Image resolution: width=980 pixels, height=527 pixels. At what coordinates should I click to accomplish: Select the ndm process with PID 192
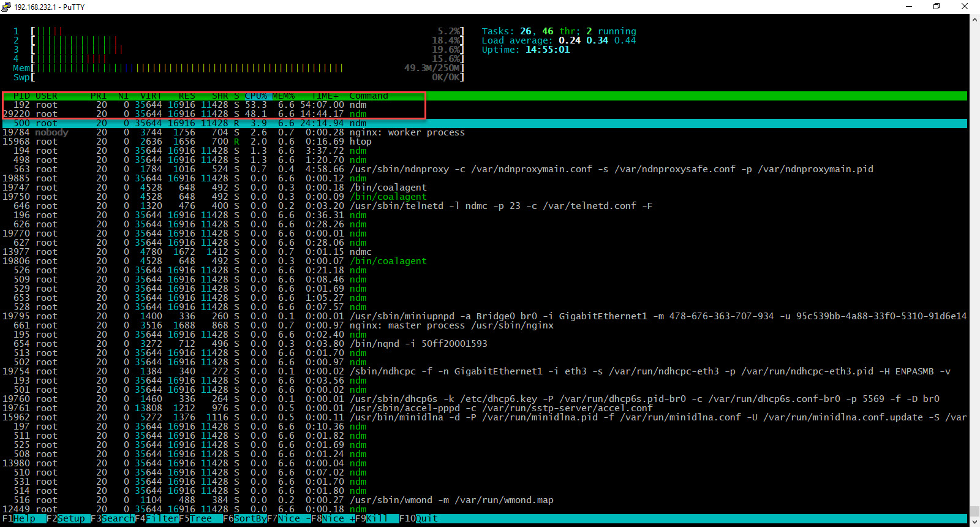pos(484,105)
